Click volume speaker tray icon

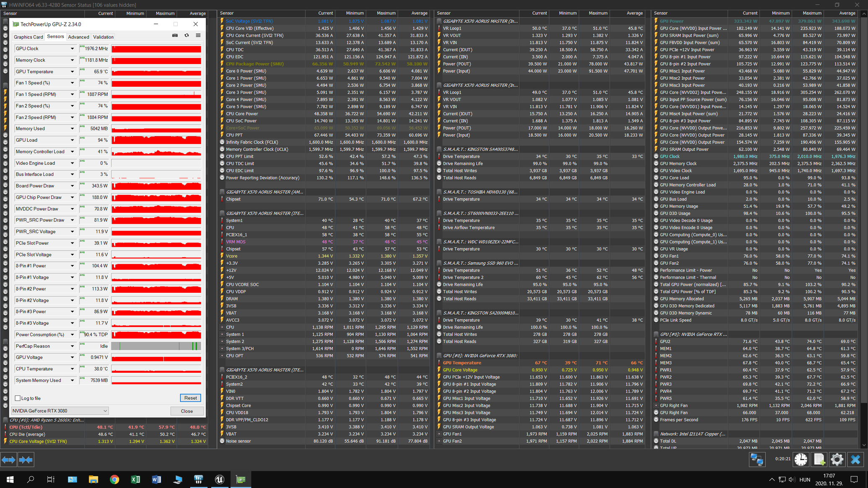click(792, 479)
